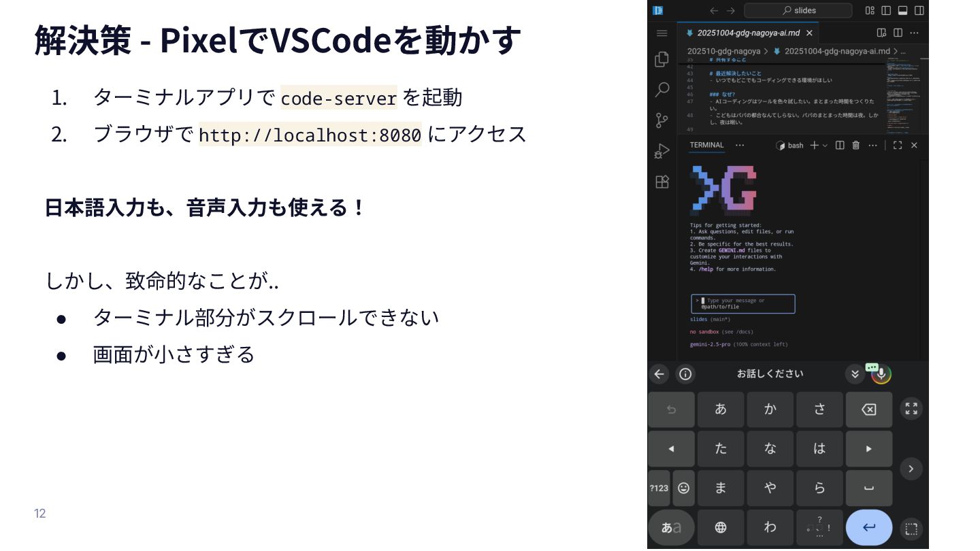The height and width of the screenshot is (551, 980).
Task: Select the 20251004-gdg-nagoya-ai.md editor tab
Action: (x=748, y=33)
